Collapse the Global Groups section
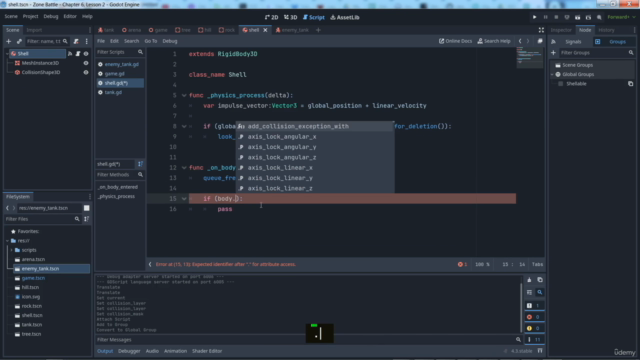The width and height of the screenshot is (640, 360). click(552, 74)
